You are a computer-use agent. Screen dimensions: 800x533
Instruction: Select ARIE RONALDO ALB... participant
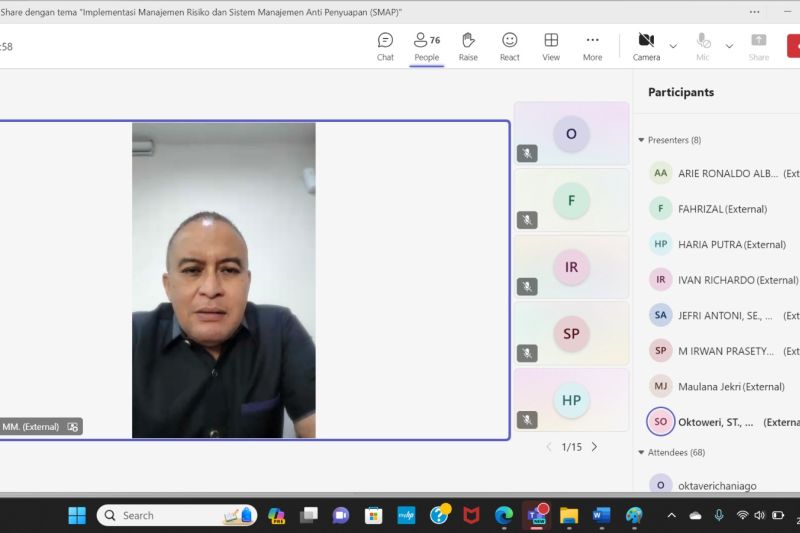(723, 173)
